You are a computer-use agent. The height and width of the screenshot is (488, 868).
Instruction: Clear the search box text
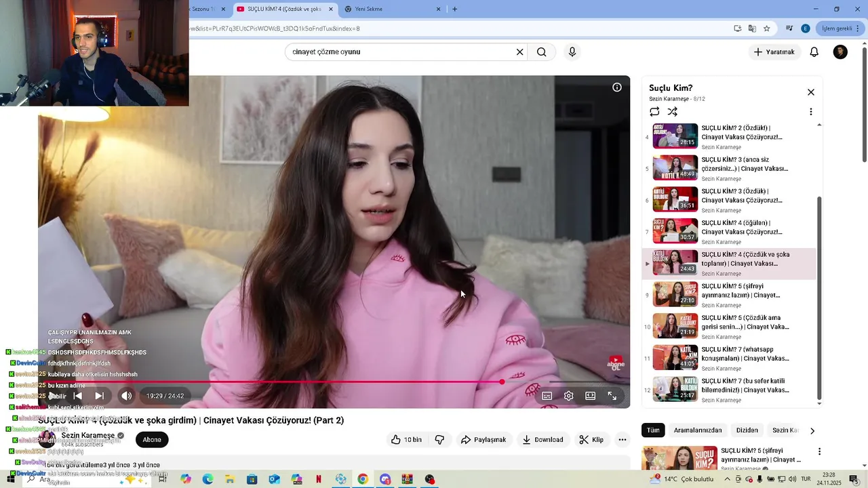(520, 52)
